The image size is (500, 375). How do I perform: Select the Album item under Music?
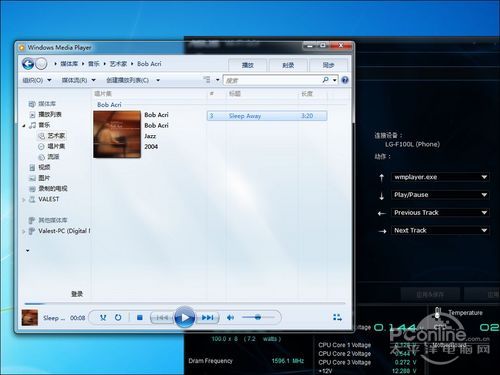(x=52, y=146)
